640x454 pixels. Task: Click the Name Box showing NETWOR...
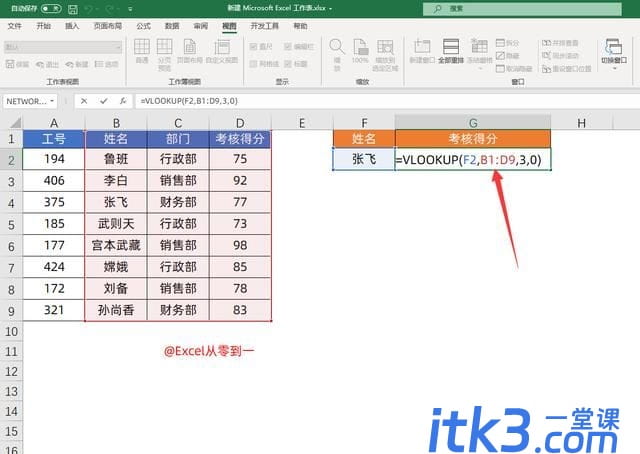coord(26,101)
